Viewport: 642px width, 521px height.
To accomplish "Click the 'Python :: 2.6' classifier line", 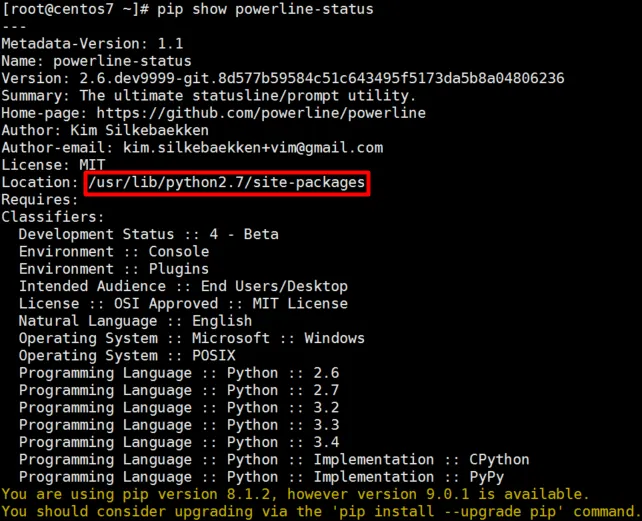I will click(x=179, y=373).
